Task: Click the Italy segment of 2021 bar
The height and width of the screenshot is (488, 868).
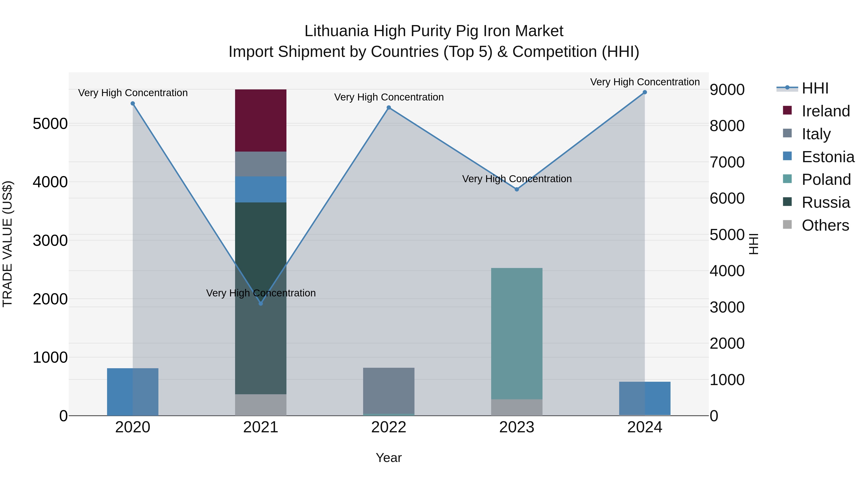Action: (261, 164)
